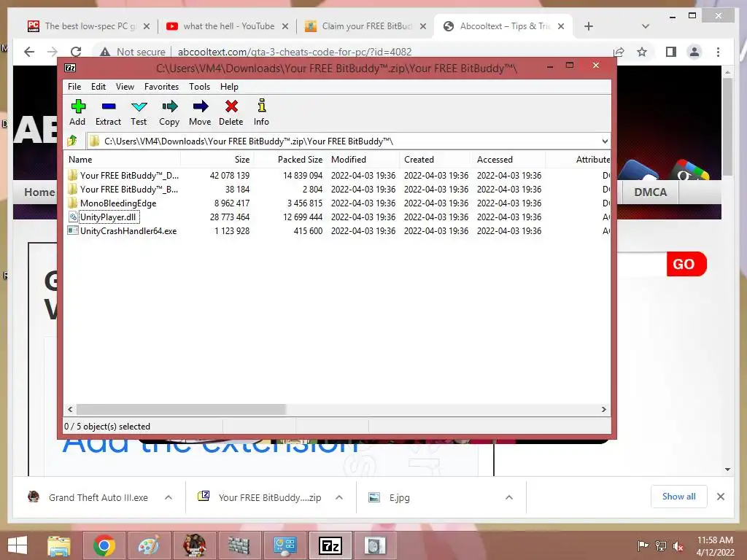Close the Abcooltext browser tab
The height and width of the screenshot is (560, 747).
click(x=561, y=26)
